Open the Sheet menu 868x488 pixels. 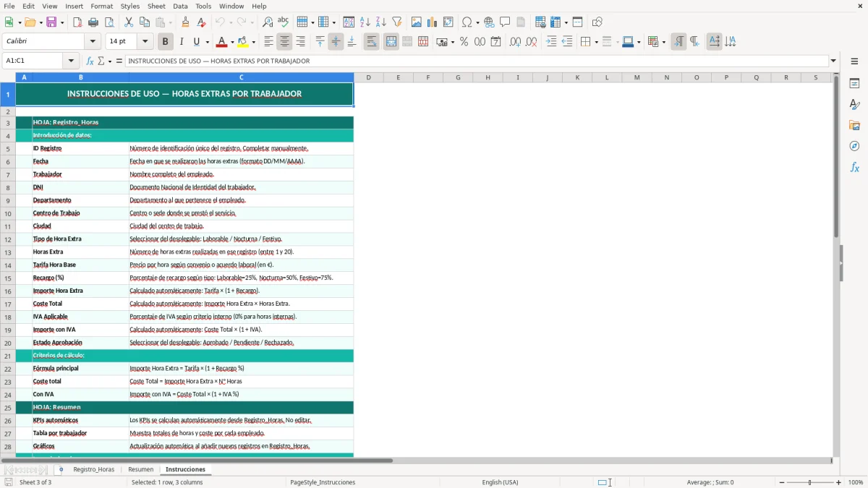(156, 6)
